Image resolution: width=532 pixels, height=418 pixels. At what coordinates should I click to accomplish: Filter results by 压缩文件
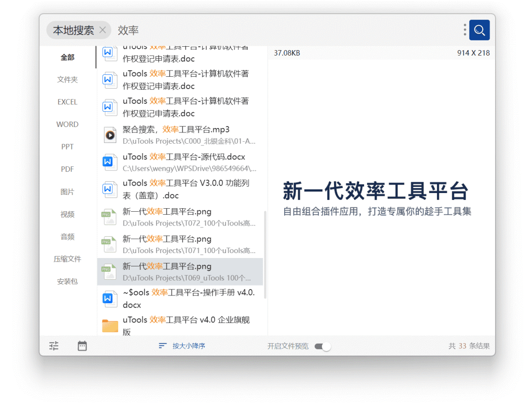67,259
